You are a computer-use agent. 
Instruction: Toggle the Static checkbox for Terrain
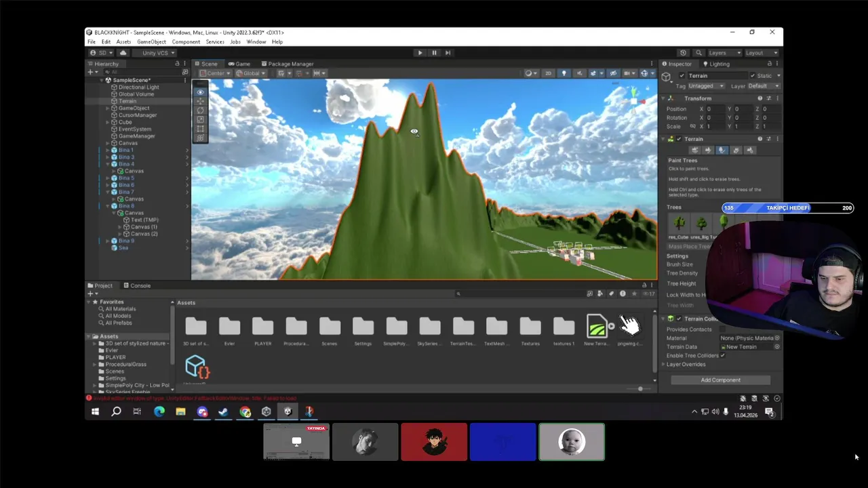coord(753,75)
